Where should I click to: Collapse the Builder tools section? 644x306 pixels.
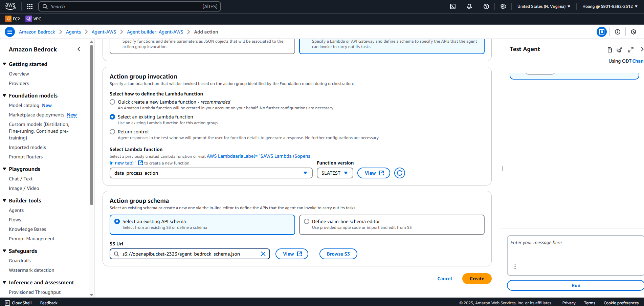(4, 200)
